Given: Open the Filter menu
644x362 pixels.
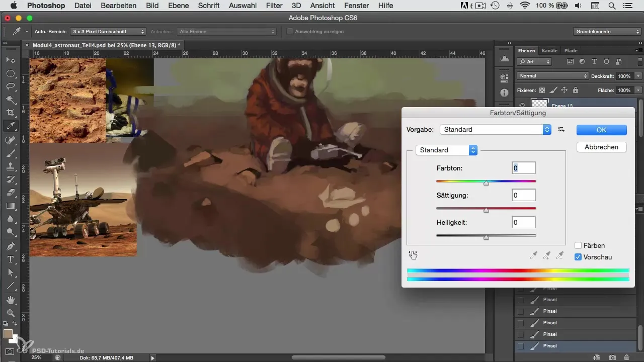Looking at the screenshot, I should (x=274, y=6).
